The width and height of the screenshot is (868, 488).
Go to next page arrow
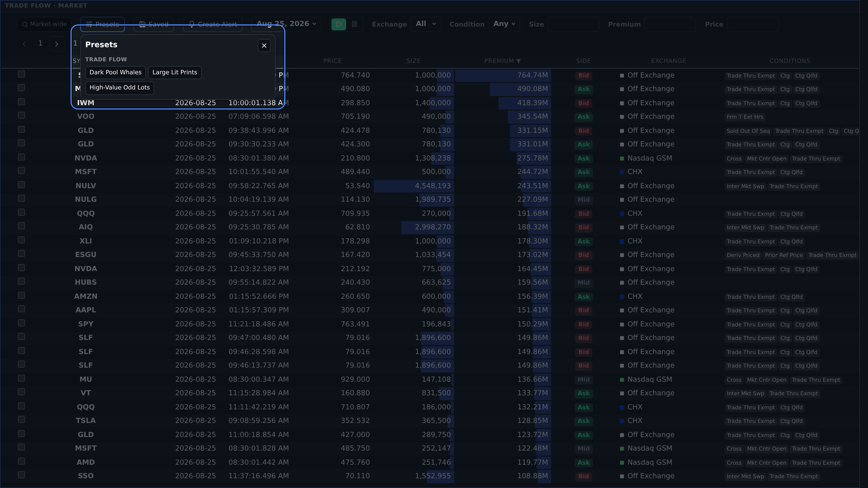click(57, 44)
